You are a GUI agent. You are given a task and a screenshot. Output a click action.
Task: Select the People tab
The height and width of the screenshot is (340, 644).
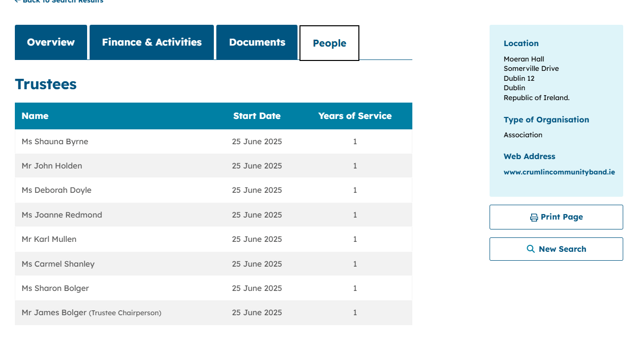point(329,44)
